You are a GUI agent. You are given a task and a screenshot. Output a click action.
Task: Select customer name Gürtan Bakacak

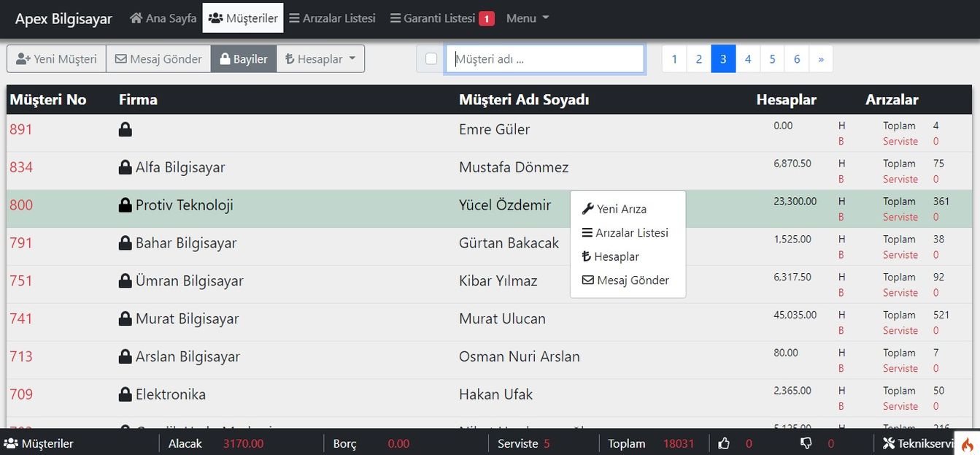tap(509, 243)
